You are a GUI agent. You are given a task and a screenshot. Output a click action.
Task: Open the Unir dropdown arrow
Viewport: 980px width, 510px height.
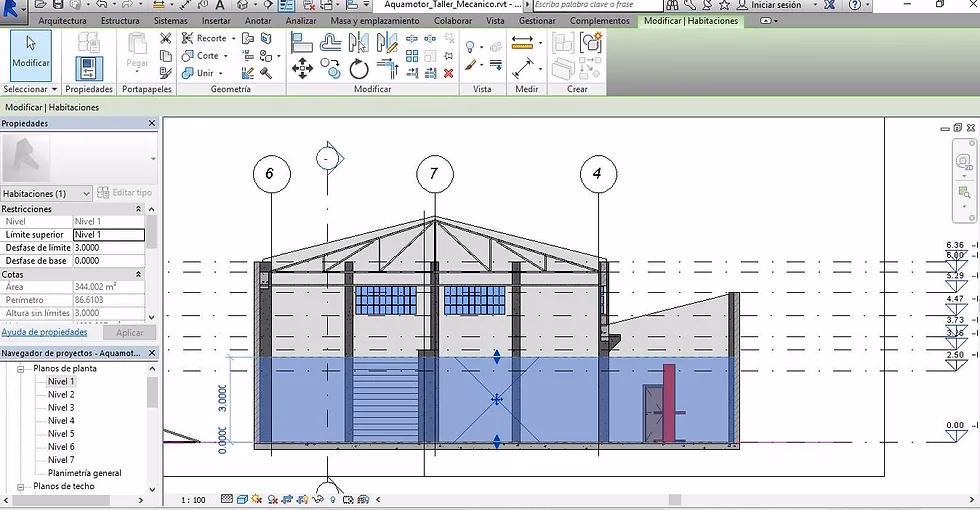(x=221, y=74)
